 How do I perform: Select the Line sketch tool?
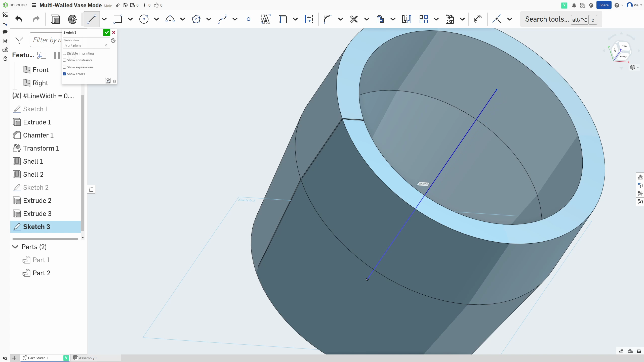91,19
